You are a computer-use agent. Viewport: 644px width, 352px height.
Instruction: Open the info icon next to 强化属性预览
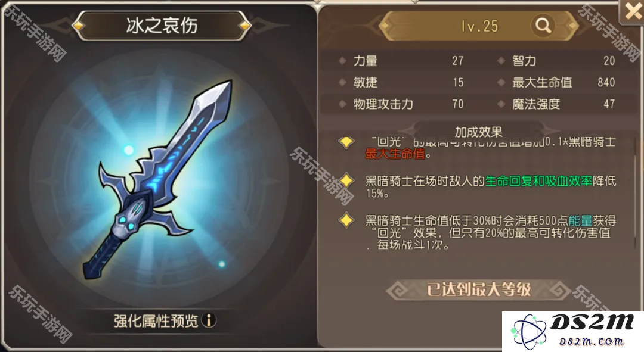click(209, 320)
